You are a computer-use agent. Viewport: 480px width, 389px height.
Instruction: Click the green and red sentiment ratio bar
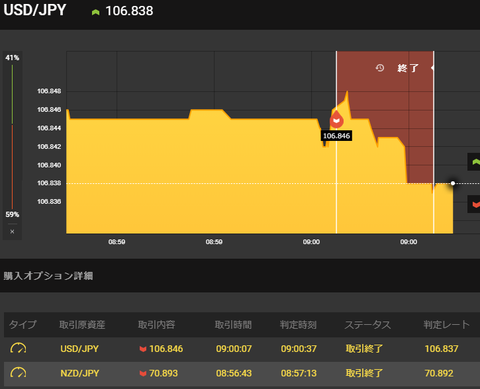(12, 137)
